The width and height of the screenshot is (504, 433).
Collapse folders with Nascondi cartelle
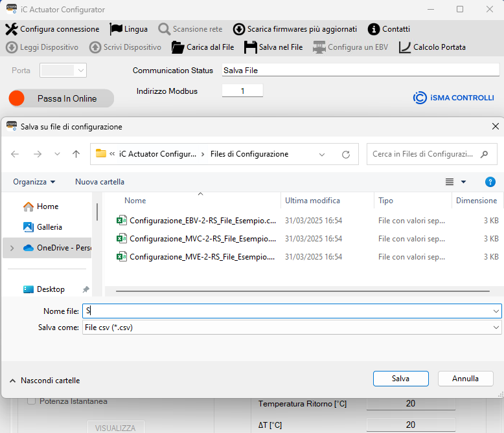(45, 381)
